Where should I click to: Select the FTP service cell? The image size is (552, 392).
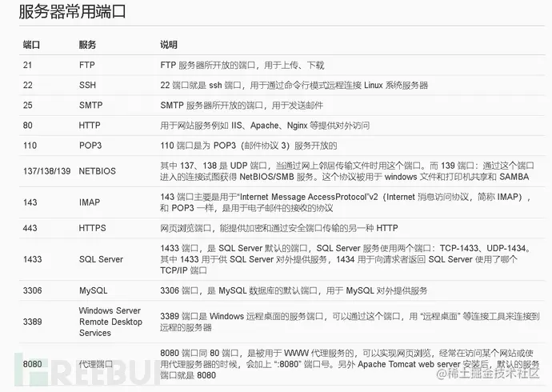point(87,65)
